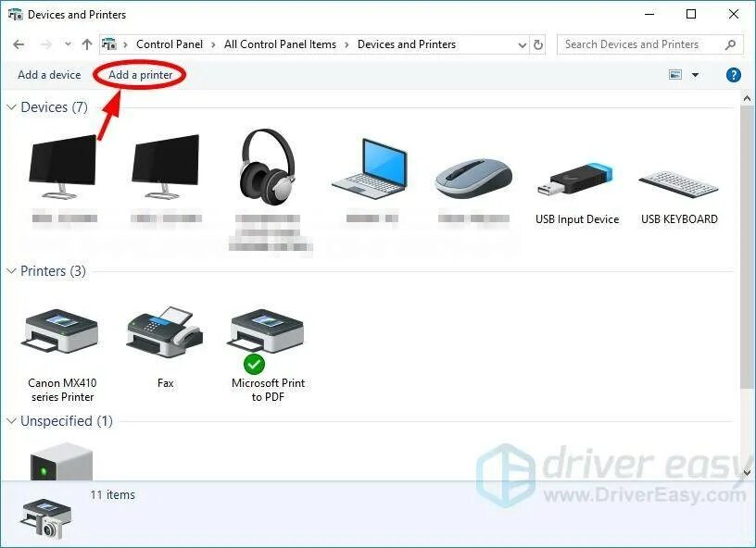Change the view with the view icon
The height and width of the screenshot is (548, 756).
(675, 75)
